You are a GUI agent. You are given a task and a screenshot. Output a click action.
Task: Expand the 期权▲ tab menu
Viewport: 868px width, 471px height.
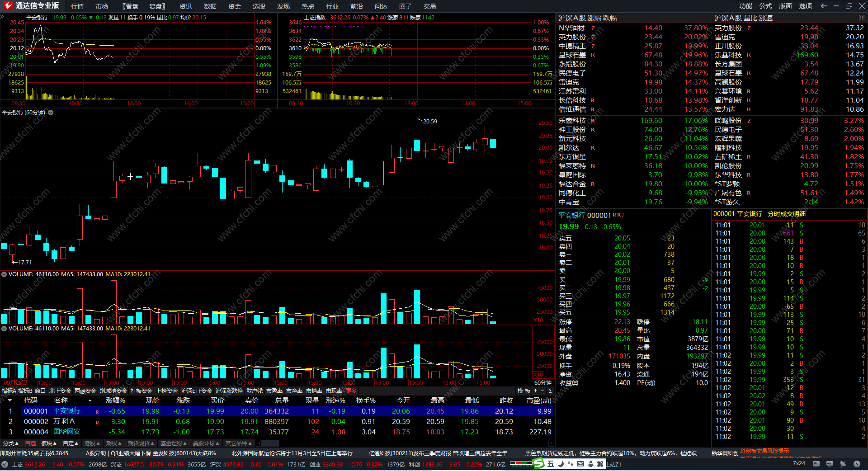point(114,443)
